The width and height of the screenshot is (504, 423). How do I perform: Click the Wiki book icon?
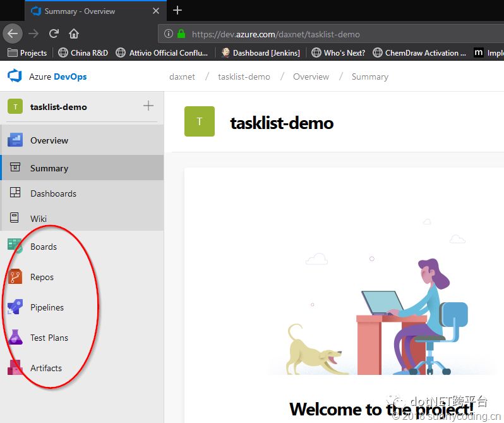[15, 218]
